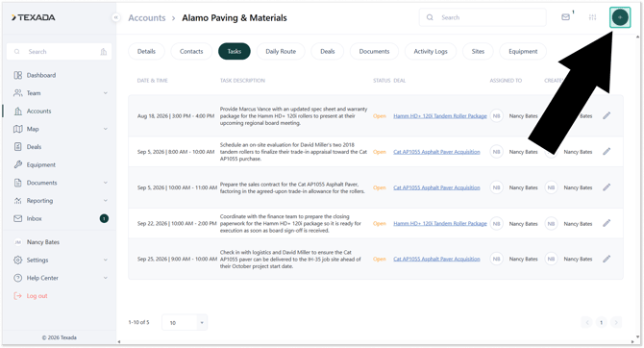Click the Task Description column header
Image resolution: width=644 pixels, height=348 pixels.
point(242,81)
